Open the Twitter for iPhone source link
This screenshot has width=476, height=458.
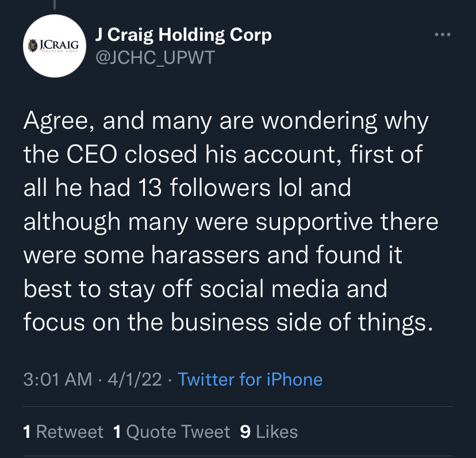click(x=250, y=379)
